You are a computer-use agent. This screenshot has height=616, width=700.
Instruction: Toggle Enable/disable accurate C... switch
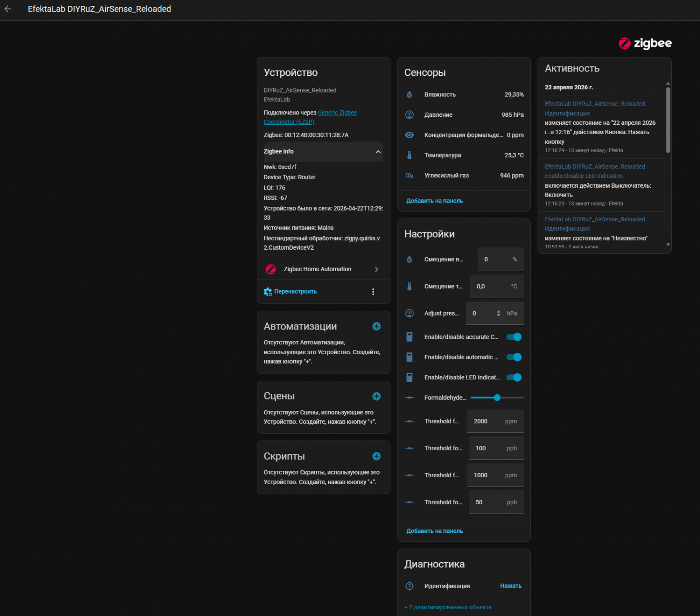point(514,337)
